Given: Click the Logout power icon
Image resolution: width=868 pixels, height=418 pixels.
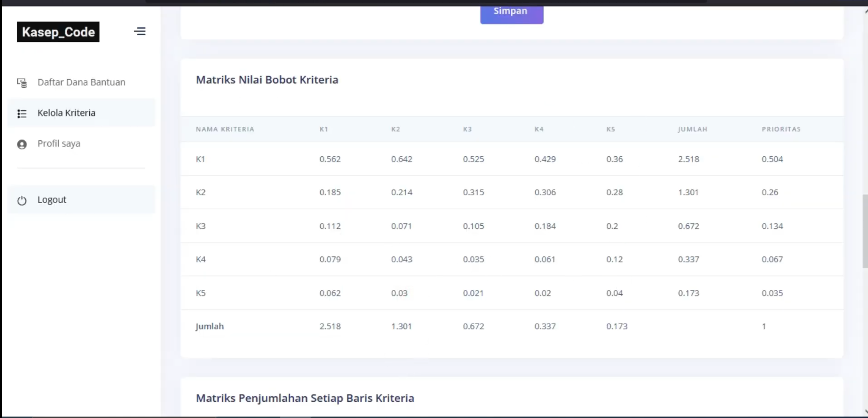Looking at the screenshot, I should click(22, 201).
